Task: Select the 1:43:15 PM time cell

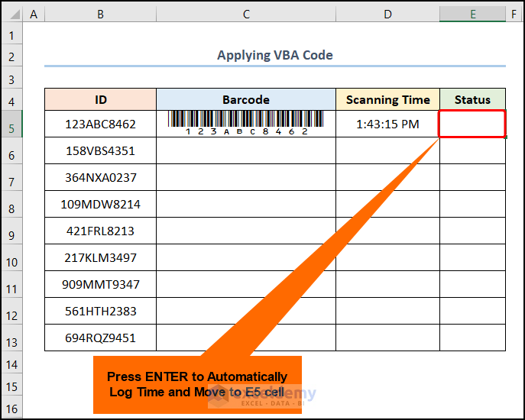Action: [387, 124]
